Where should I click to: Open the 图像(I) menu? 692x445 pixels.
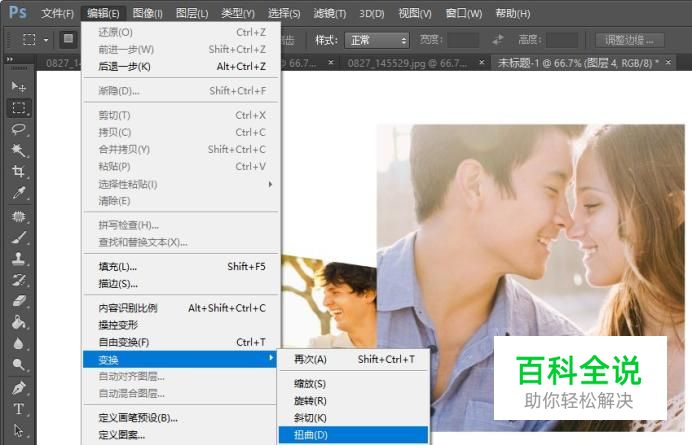(147, 14)
